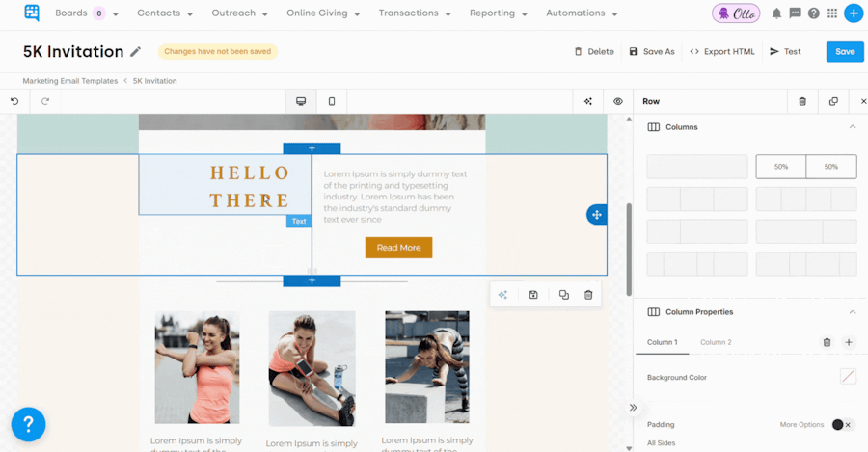Image resolution: width=868 pixels, height=452 pixels.
Task: Click the Save As button
Action: point(652,51)
